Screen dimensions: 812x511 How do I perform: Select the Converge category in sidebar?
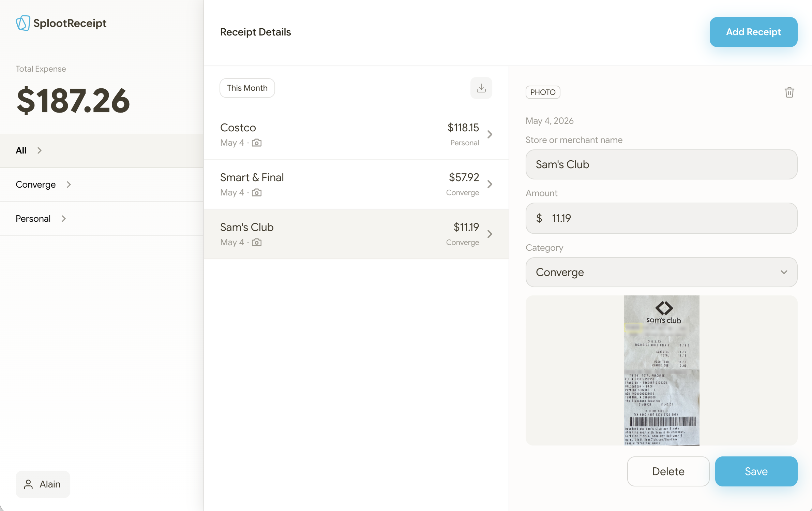(102, 185)
